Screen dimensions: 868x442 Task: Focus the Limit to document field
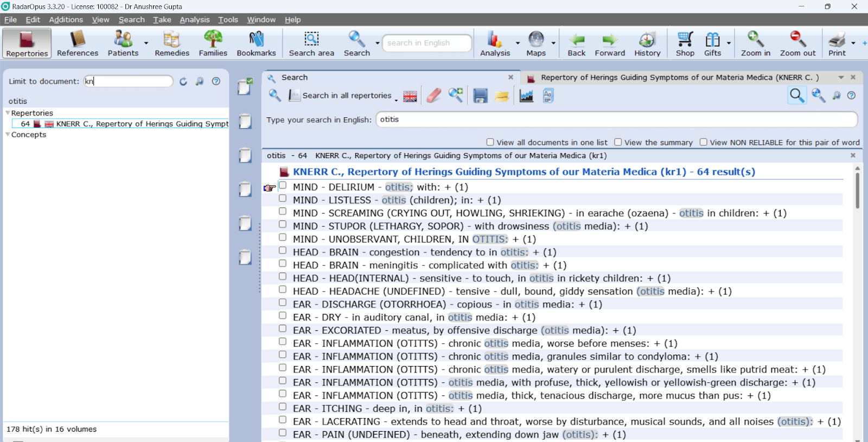pyautogui.click(x=128, y=81)
